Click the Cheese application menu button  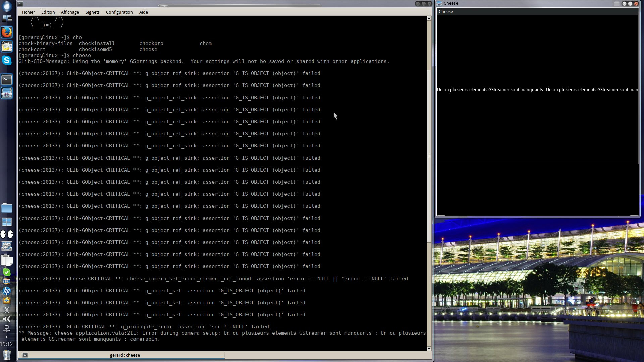pyautogui.click(x=446, y=11)
